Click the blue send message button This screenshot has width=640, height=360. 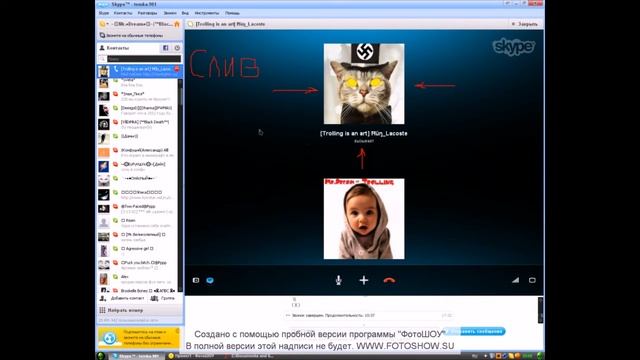475,331
